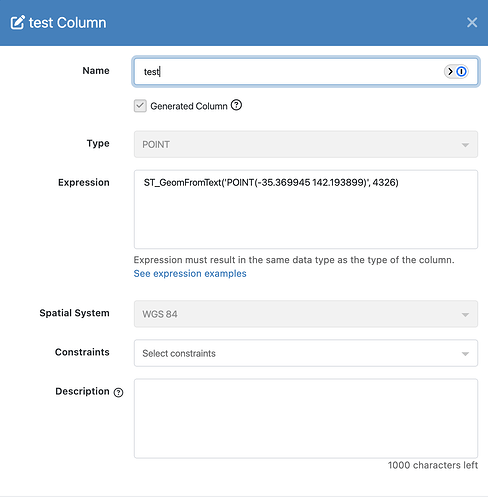Click the test Column header title
This screenshot has width=488, height=500.
[x=67, y=23]
